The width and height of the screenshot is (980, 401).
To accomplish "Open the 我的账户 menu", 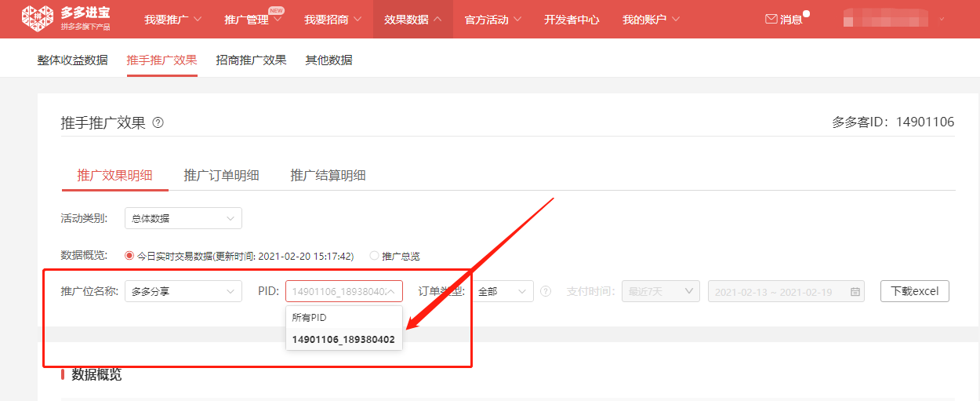I will pos(651,20).
